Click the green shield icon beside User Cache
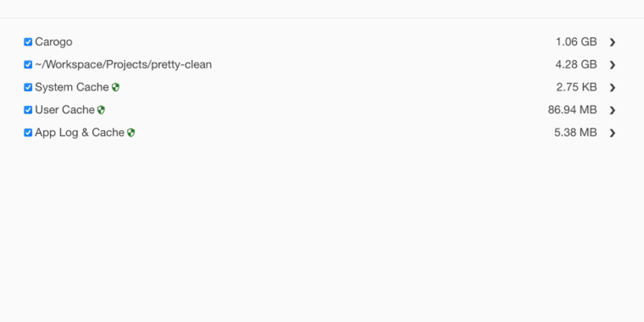The width and height of the screenshot is (644, 322). 101,110
